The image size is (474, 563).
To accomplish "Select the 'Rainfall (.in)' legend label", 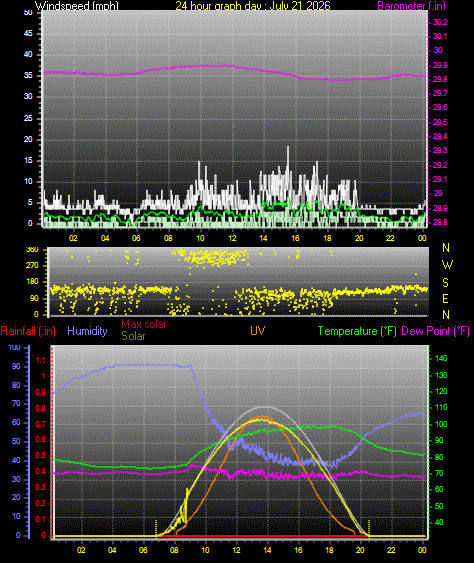I will [28, 331].
